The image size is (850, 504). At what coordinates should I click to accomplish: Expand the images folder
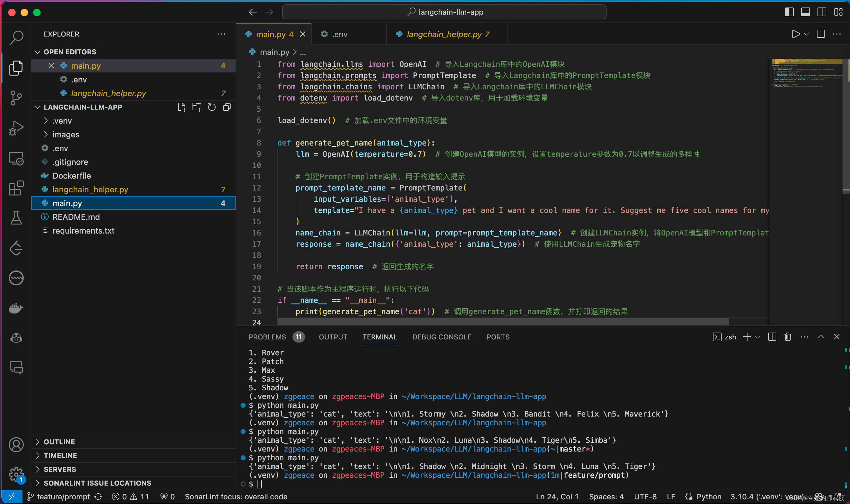133,135
